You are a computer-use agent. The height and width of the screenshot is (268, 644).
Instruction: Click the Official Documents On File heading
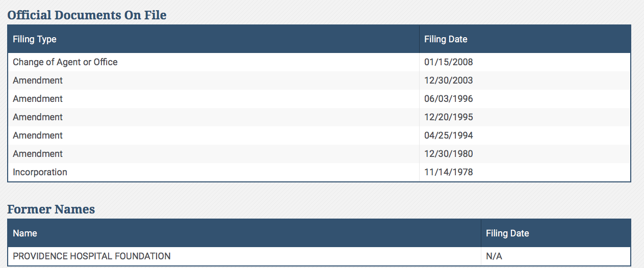click(87, 15)
